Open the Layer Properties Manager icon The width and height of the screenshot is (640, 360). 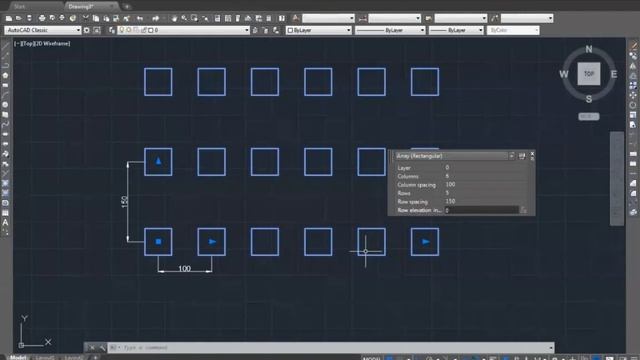[112, 30]
